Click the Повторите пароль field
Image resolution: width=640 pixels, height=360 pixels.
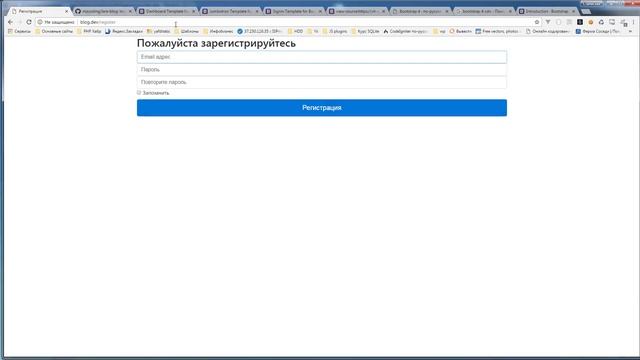click(x=322, y=82)
